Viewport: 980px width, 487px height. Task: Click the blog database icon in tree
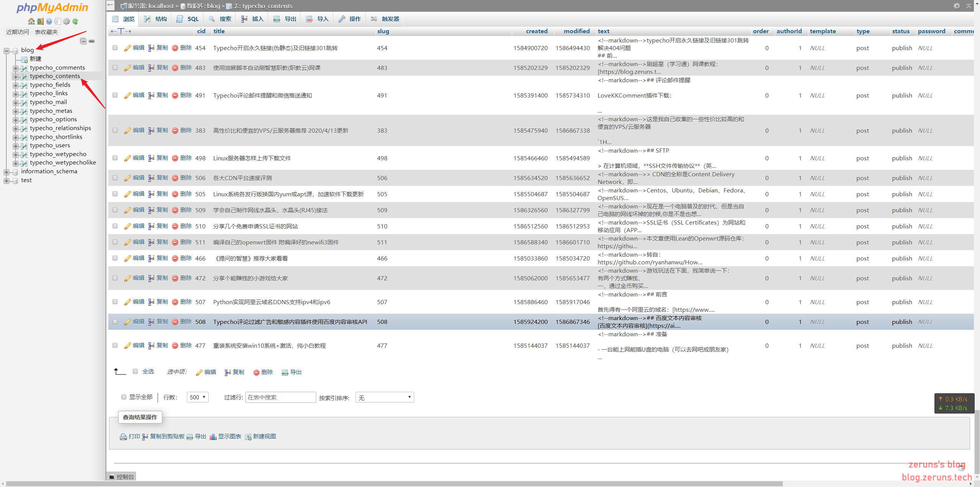click(x=15, y=50)
